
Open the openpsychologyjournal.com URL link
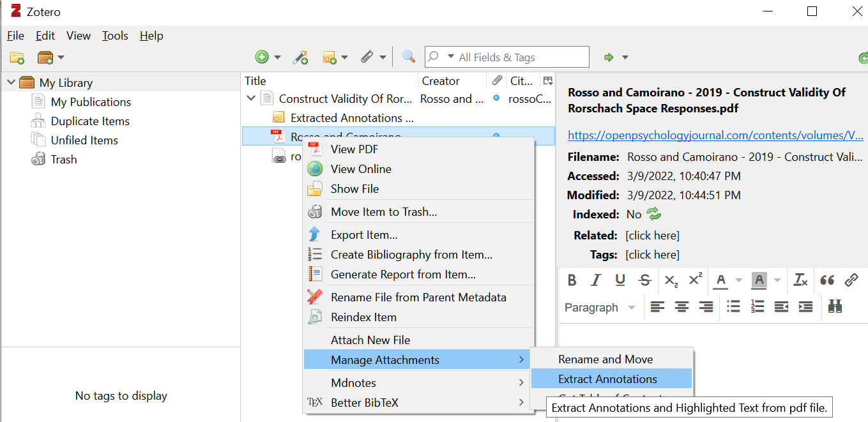pos(715,135)
